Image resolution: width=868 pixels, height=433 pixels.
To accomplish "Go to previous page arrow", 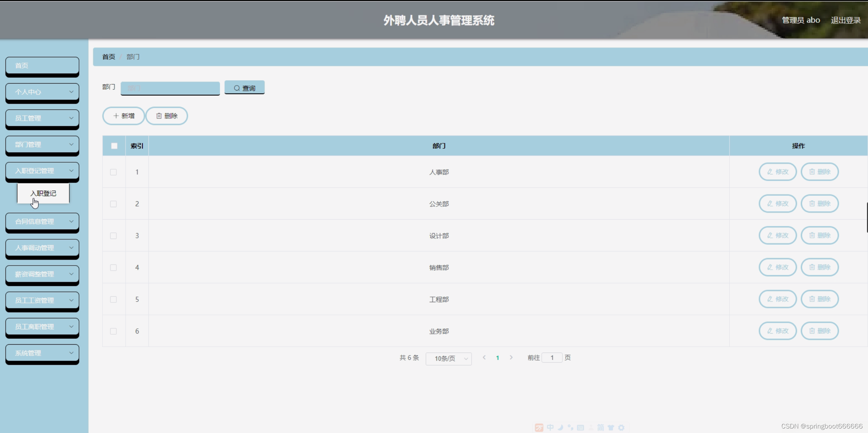I will click(x=484, y=358).
